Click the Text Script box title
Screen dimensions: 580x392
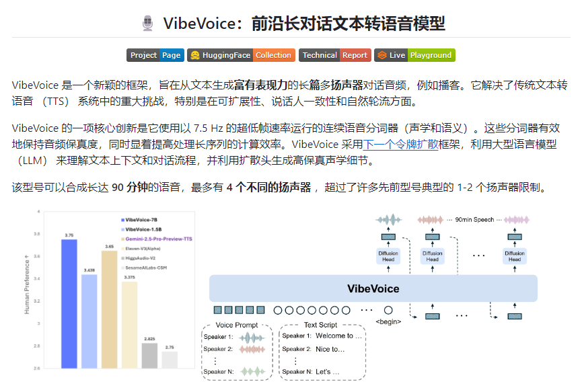tap(320, 325)
